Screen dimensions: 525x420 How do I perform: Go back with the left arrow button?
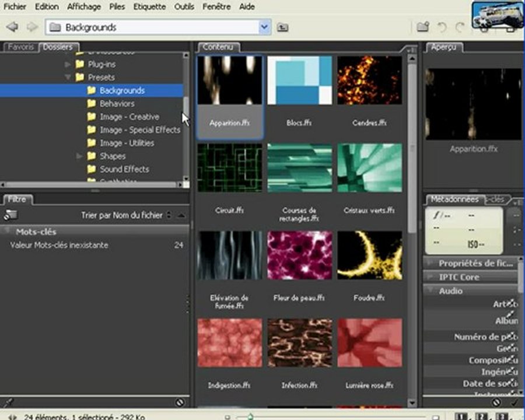point(12,27)
